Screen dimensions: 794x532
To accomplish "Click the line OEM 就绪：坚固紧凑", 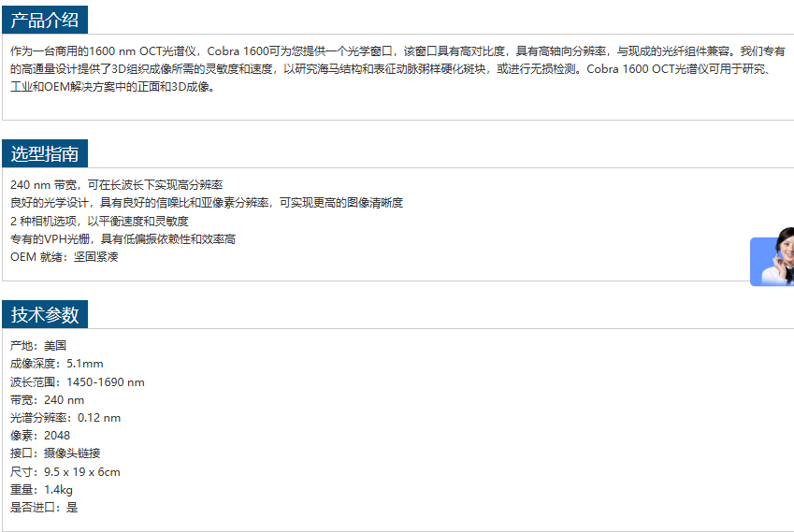I will coord(65,256).
